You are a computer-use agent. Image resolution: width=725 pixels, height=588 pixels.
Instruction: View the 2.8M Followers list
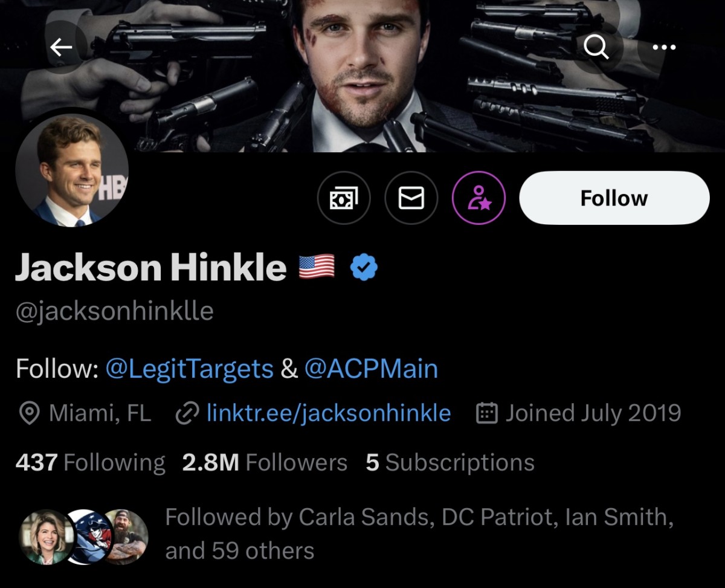265,463
